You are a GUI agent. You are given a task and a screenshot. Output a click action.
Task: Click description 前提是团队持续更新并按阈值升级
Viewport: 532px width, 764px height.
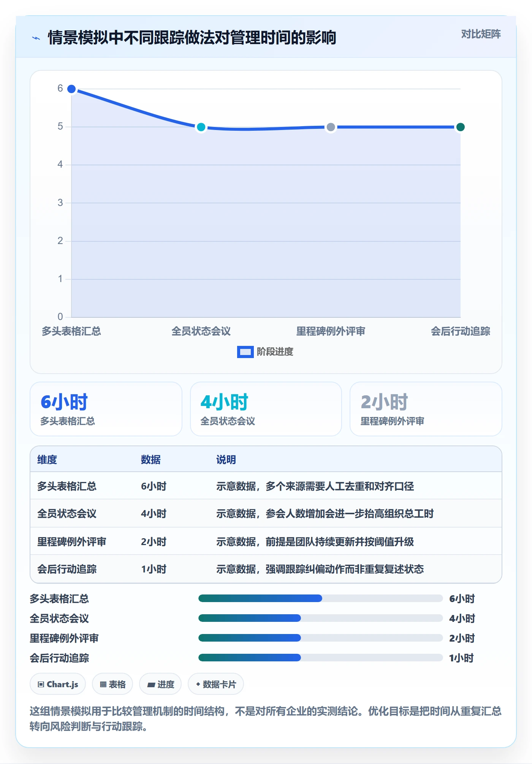pos(340,542)
